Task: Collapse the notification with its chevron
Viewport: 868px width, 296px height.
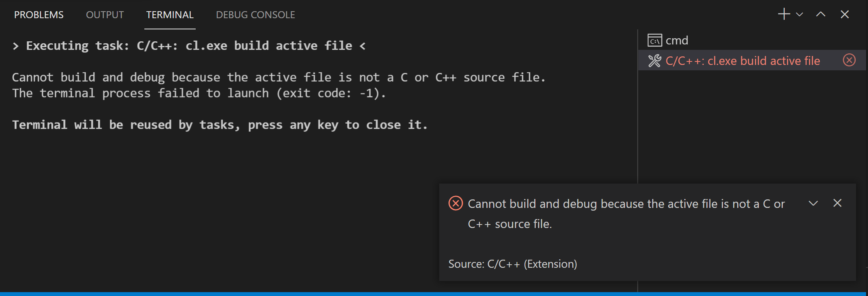Action: pyautogui.click(x=813, y=203)
